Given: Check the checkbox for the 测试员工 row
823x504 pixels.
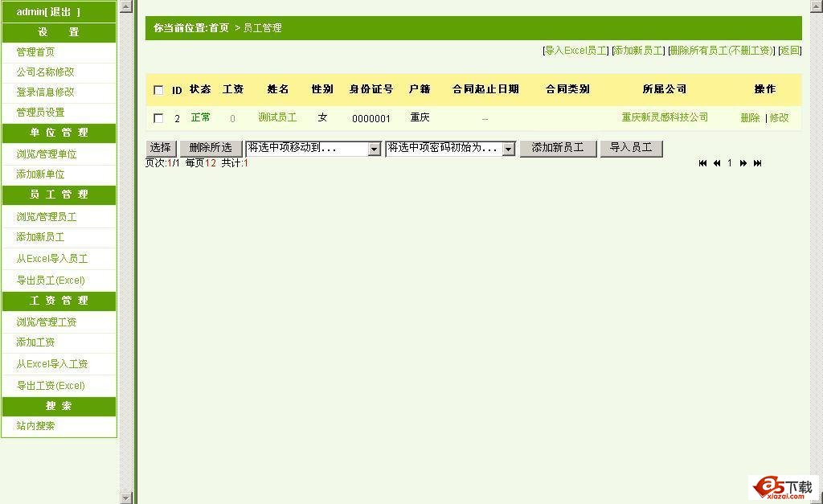Looking at the screenshot, I should 158,117.
